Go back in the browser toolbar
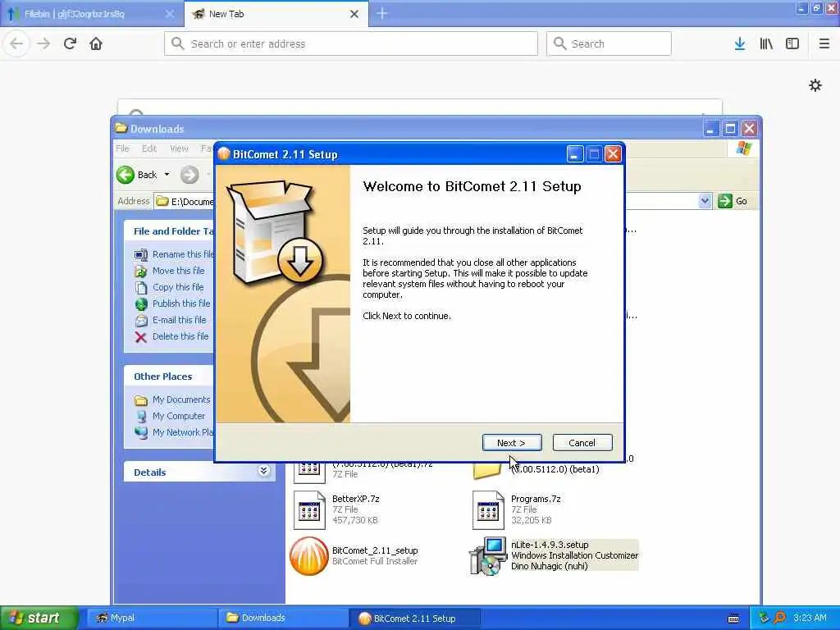Screen dimensions: 840x630 tap(16, 43)
